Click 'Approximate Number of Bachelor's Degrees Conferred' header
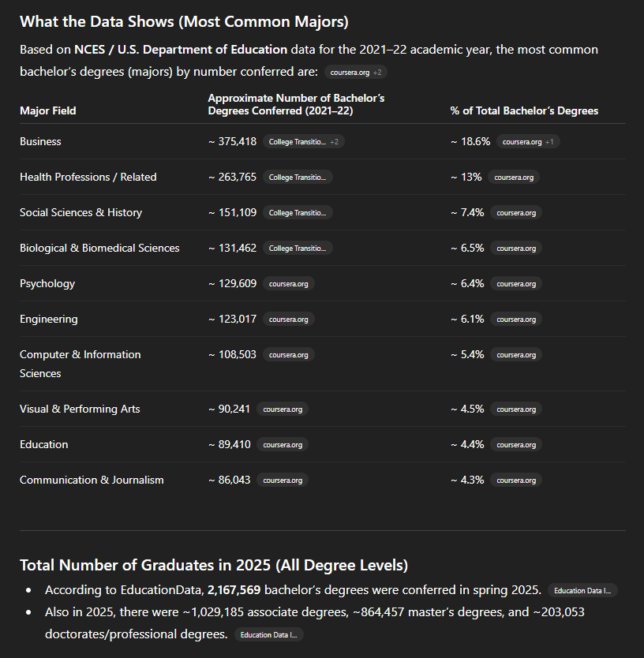 [x=296, y=104]
